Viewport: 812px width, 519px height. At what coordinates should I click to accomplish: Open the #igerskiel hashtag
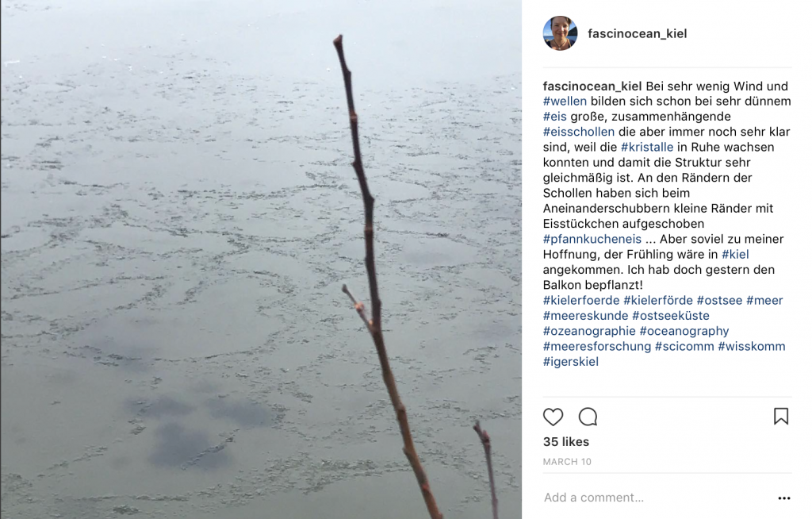[571, 361]
